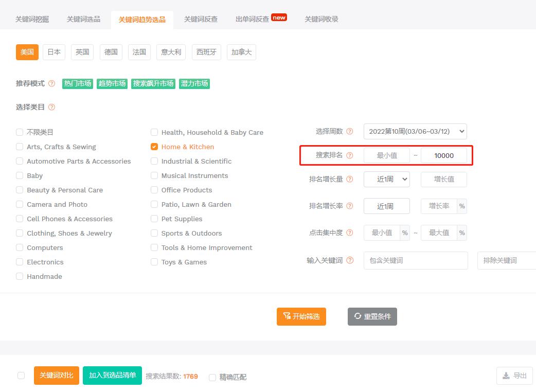Click the funnel icon on 开始筛选
This screenshot has height=392, width=536.
click(286, 316)
